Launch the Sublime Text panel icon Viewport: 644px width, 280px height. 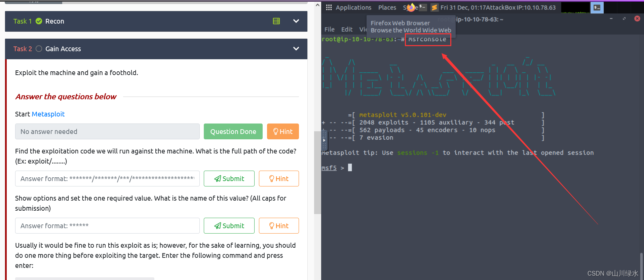click(434, 7)
